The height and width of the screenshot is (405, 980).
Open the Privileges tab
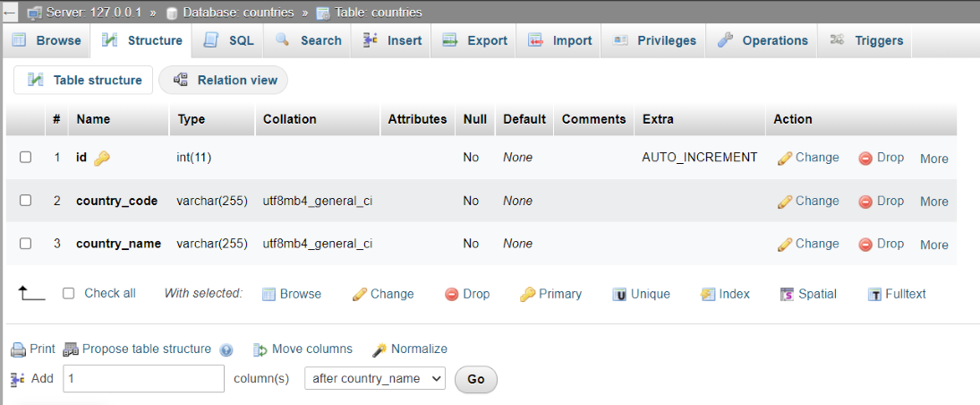pyautogui.click(x=654, y=40)
